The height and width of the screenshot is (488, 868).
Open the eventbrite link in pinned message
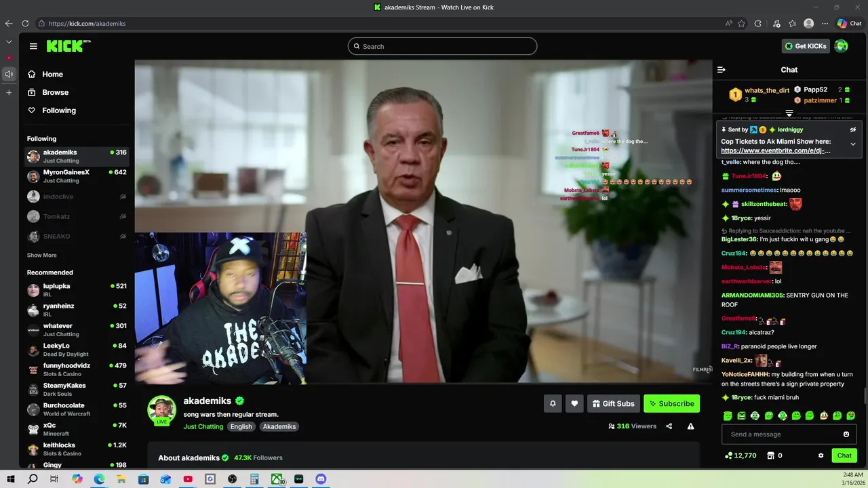[776, 150]
